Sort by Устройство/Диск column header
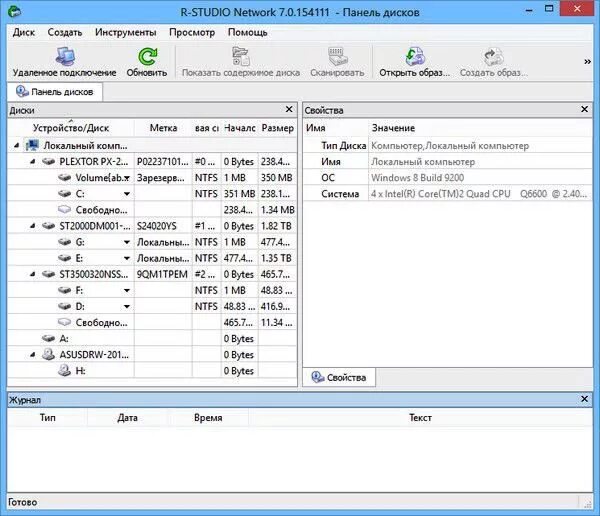Screen dimensions: 600x516 pos(71,128)
